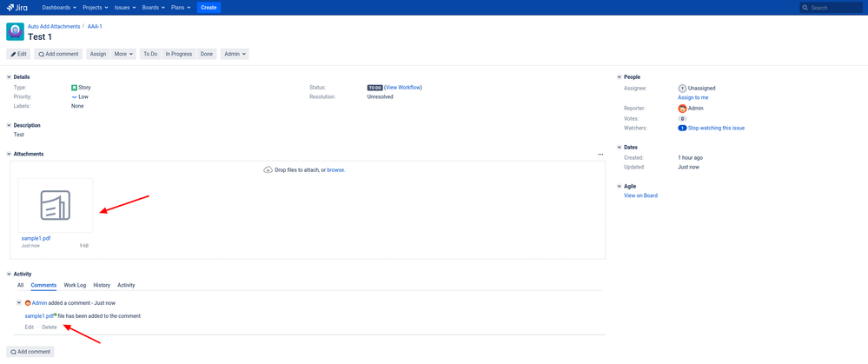The width and height of the screenshot is (868, 364).
Task: Open the Admin dropdown button
Action: coord(235,54)
